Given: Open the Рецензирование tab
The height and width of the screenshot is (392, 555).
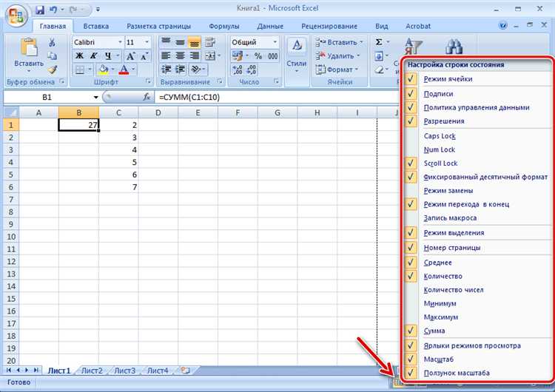Looking at the screenshot, I should [x=329, y=26].
